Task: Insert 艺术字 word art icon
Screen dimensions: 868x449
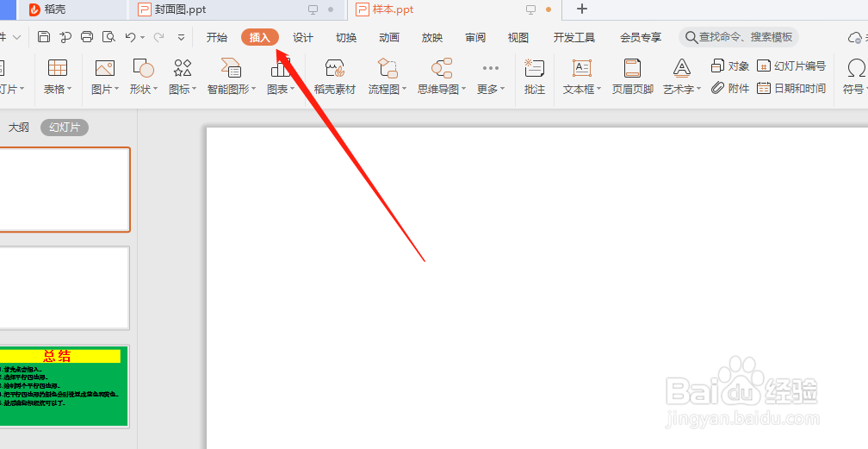Action: (681, 68)
